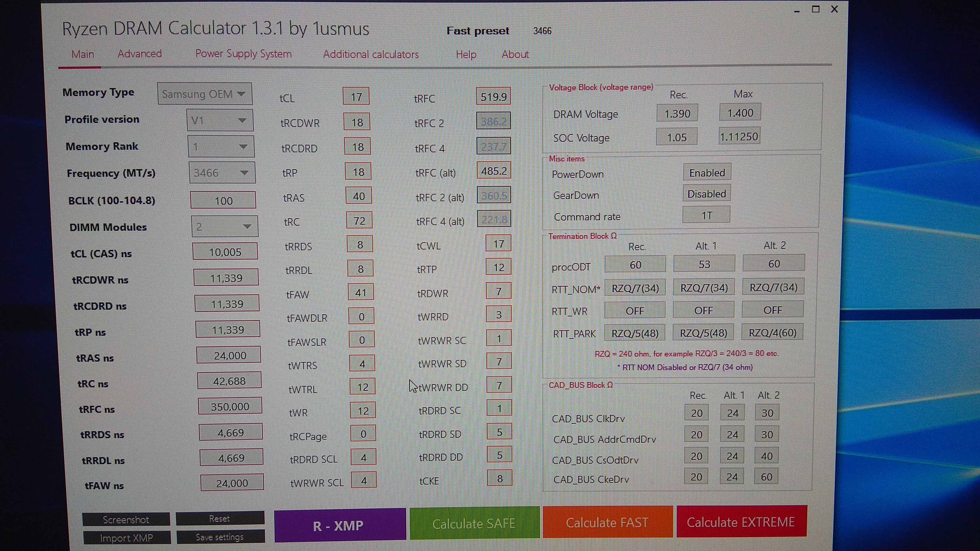Open the Memory Type dropdown
Image resolution: width=980 pixels, height=551 pixels.
point(205,94)
